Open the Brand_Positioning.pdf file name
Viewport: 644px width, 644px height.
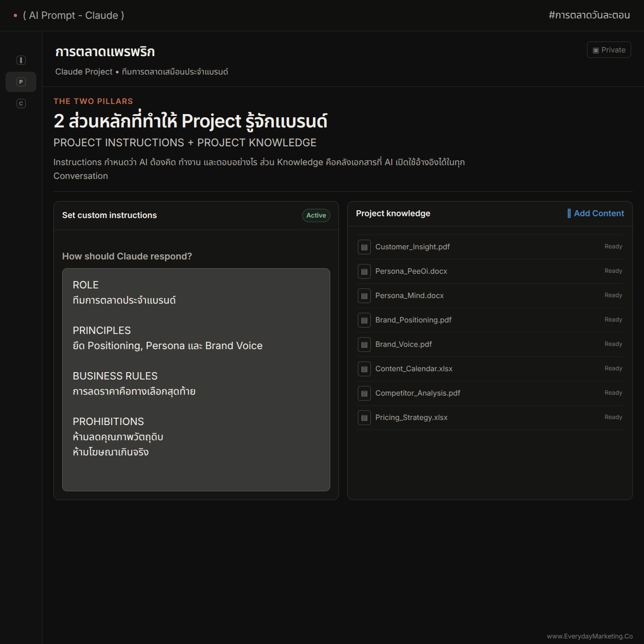pos(413,320)
